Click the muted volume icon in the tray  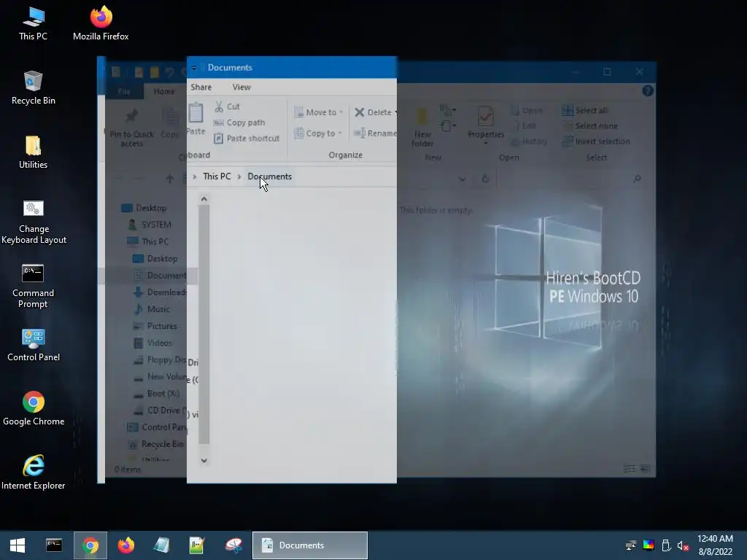[683, 545]
